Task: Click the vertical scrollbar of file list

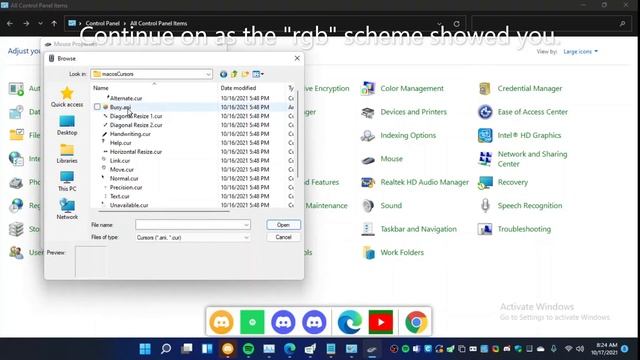Action: point(298,134)
